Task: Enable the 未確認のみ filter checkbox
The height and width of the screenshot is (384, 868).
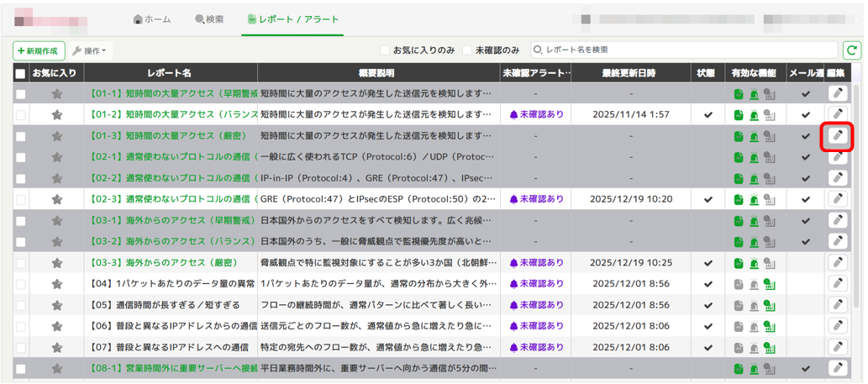Action: coord(467,50)
